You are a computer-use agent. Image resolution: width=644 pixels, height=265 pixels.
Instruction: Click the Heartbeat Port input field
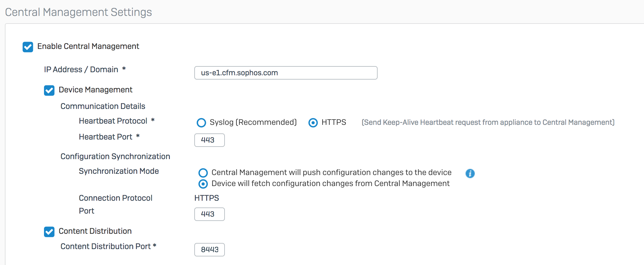[210, 140]
